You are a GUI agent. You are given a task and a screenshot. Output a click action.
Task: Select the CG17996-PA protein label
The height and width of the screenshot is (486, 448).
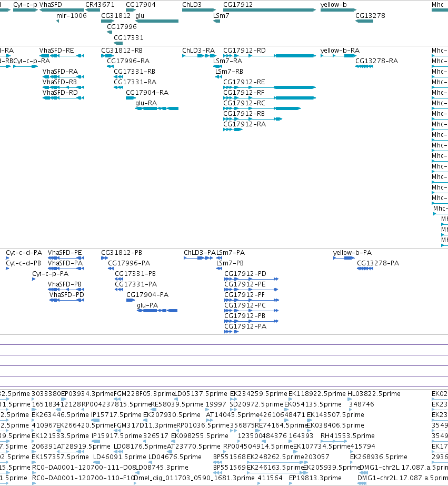(x=129, y=263)
